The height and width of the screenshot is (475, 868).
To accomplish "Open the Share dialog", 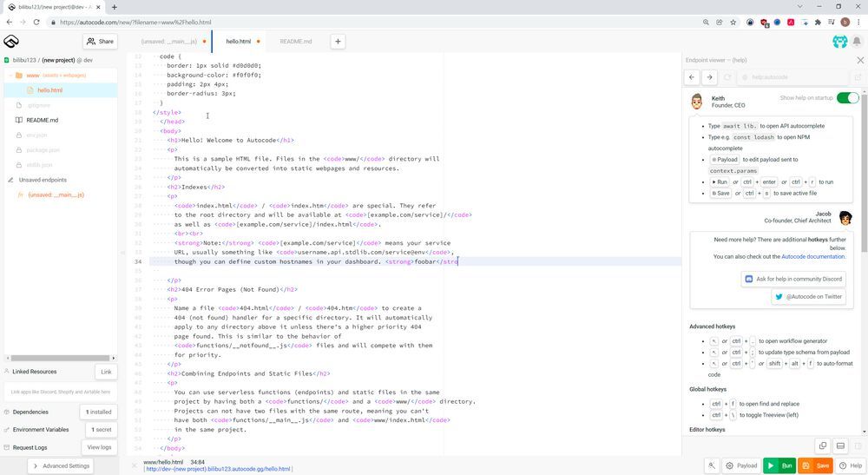I will tap(100, 41).
